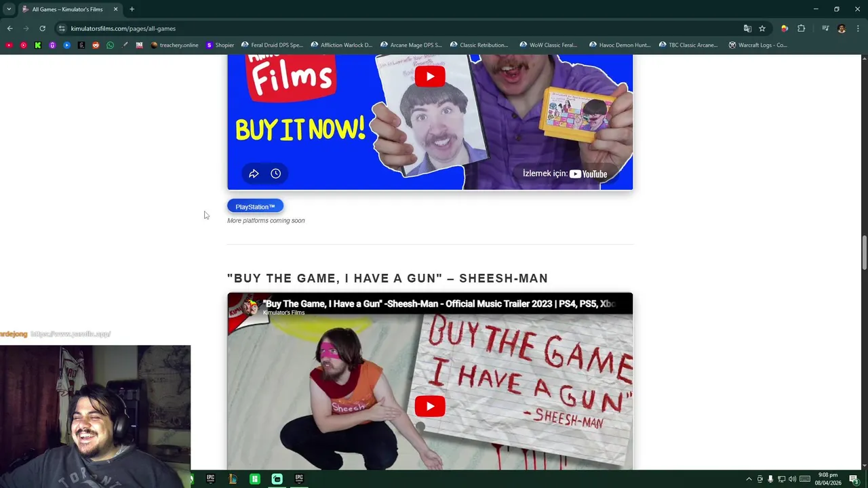Click the kimulatorsfilms.com address bar
868x488 pixels.
pyautogui.click(x=400, y=28)
